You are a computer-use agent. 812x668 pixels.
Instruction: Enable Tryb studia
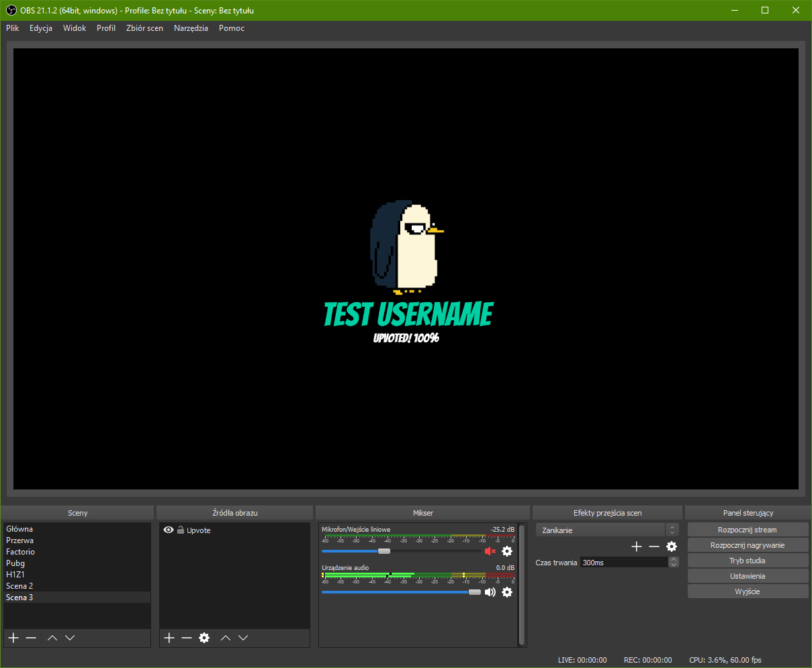[x=748, y=561]
